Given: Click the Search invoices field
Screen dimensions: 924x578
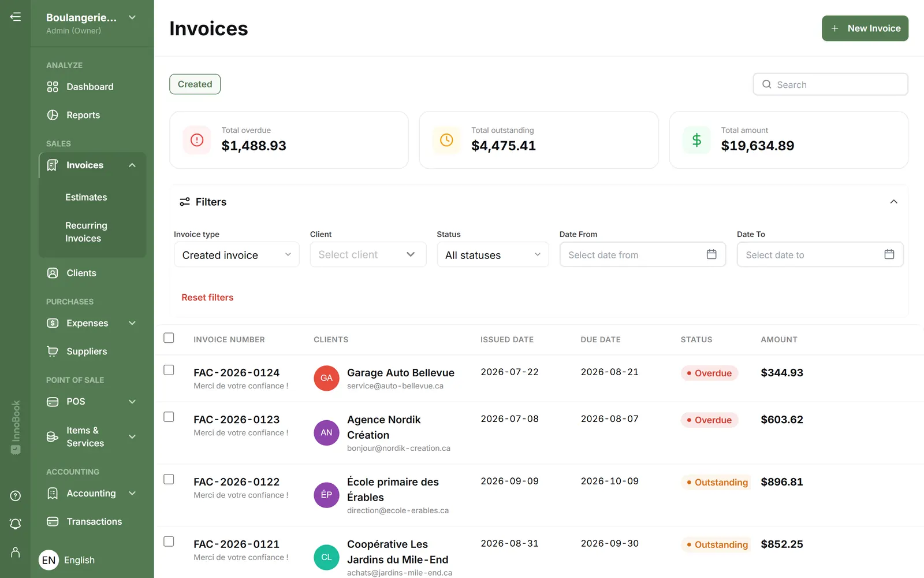Looking at the screenshot, I should pos(830,84).
